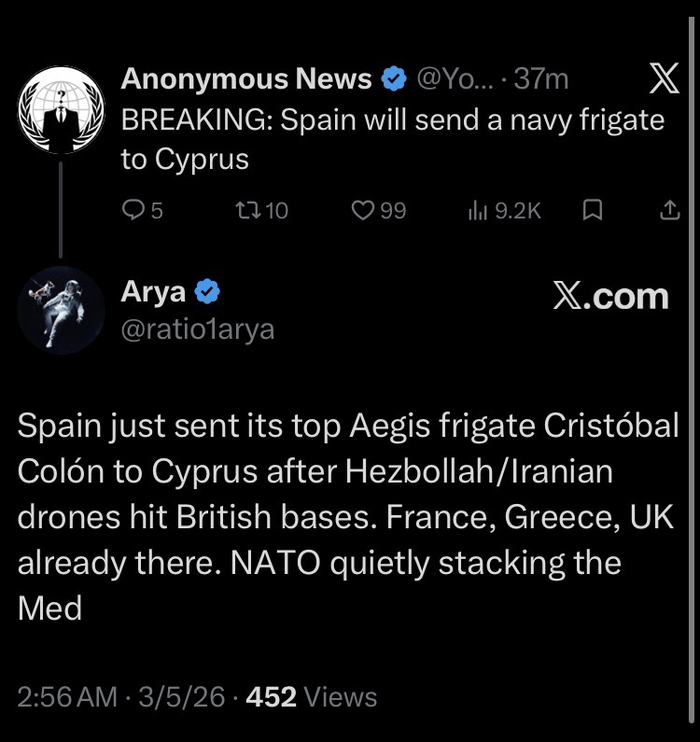Open the X.com watermark link

[610, 297]
